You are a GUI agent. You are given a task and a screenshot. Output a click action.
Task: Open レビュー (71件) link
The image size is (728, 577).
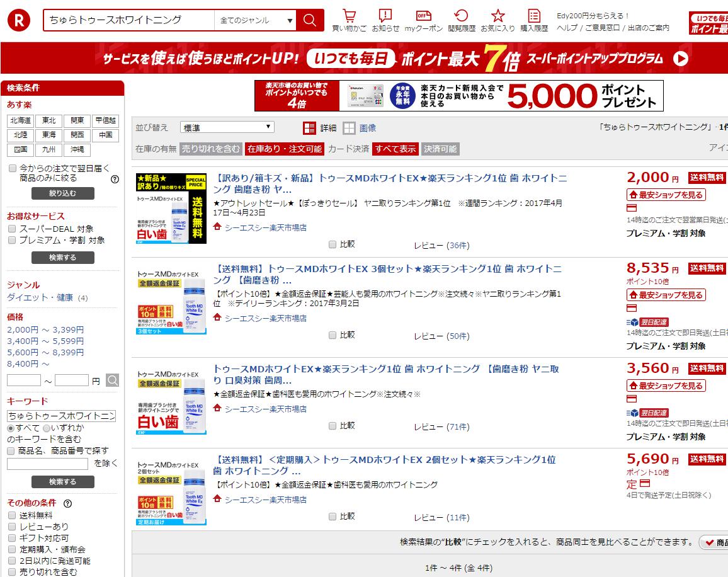[441, 426]
